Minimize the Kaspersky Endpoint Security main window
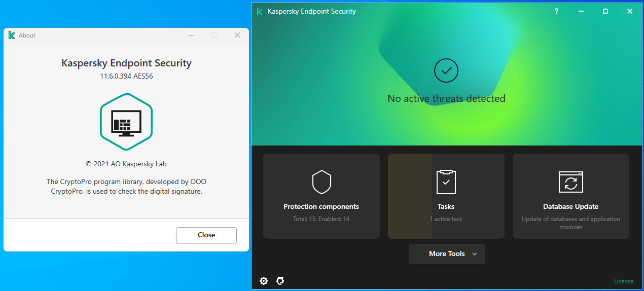644x291 pixels. 581,11
